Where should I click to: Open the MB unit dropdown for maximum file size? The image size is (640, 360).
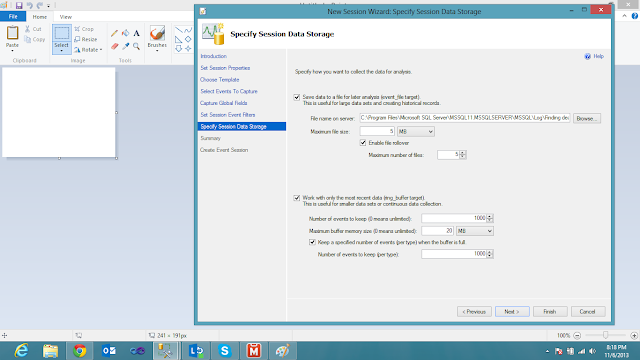coord(416,131)
